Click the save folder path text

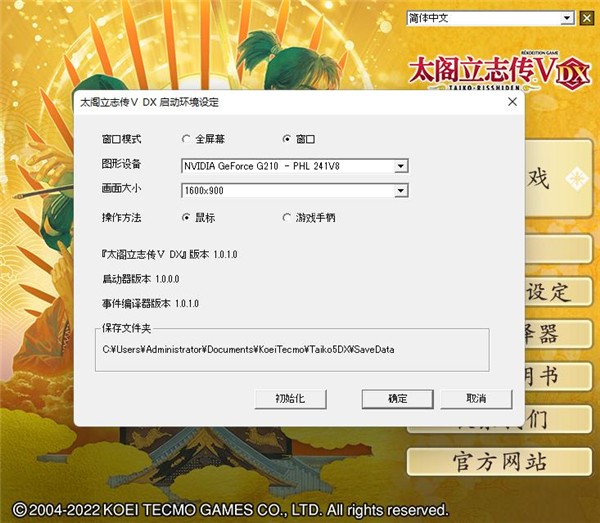click(x=248, y=349)
